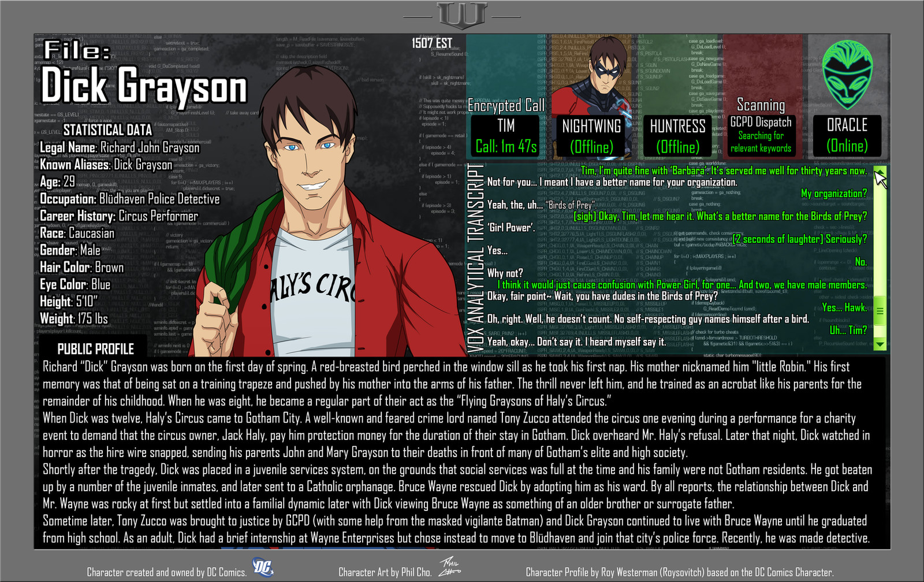Select the 'Hair Color: Brown' row
This screenshot has height=582, width=924.
(x=81, y=267)
